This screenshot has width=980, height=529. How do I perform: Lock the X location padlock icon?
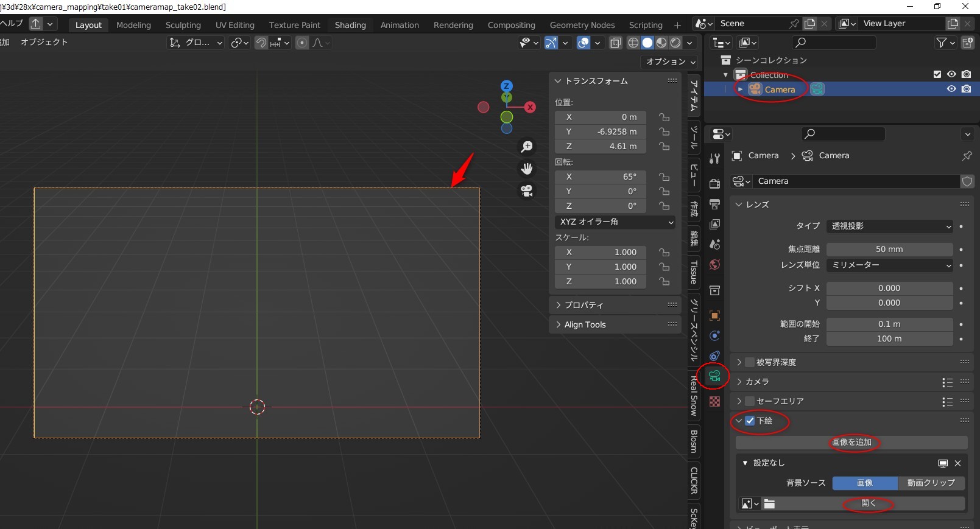tap(664, 117)
